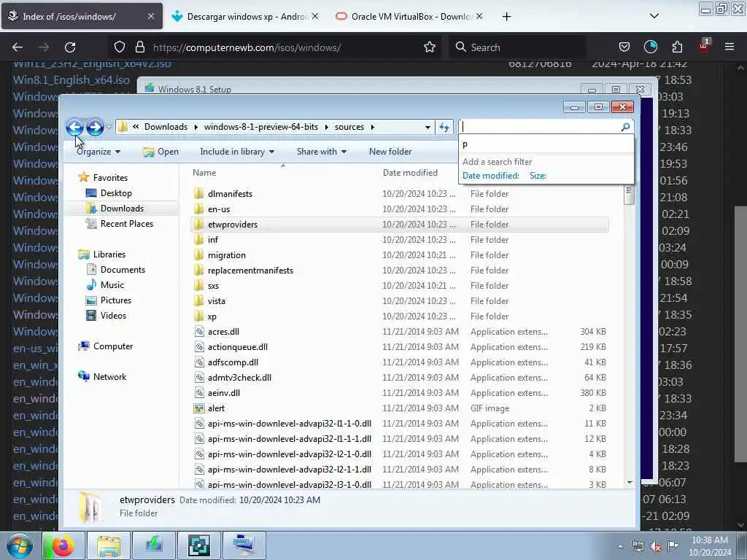Viewport: 747px width, 560px height.
Task: Click Action Center flag tray icon
Action: tap(673, 546)
